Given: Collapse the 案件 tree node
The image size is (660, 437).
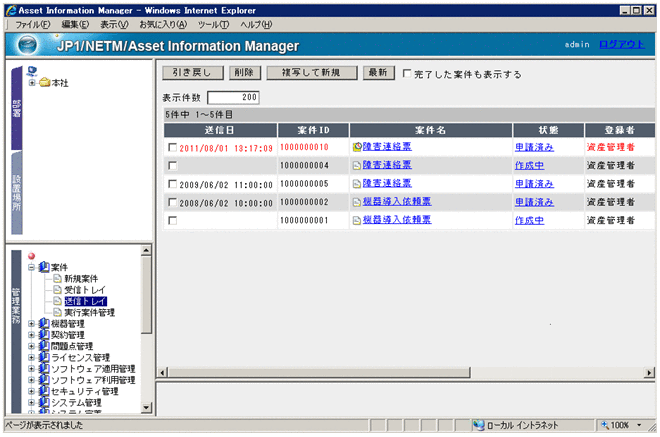Looking at the screenshot, I should tap(31, 267).
